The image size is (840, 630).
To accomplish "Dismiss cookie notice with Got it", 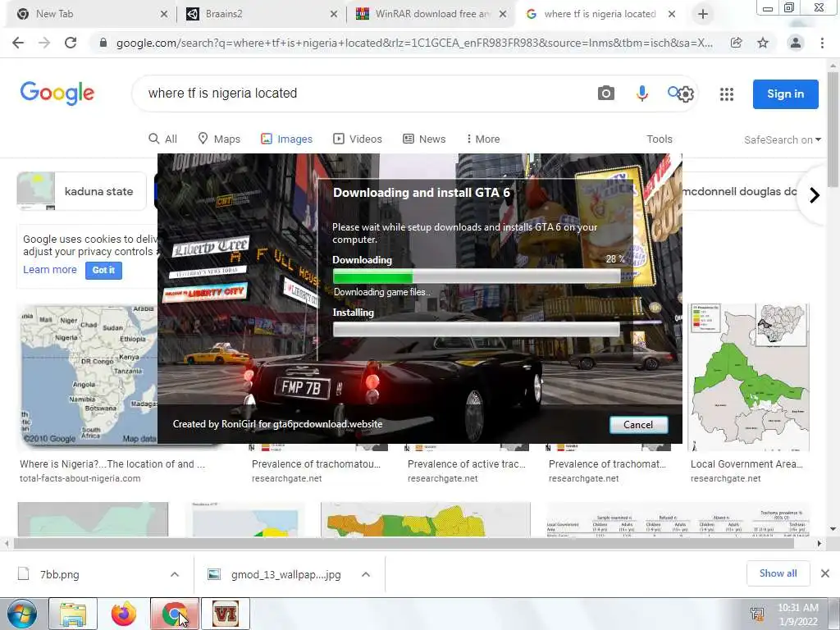I will [x=103, y=270].
